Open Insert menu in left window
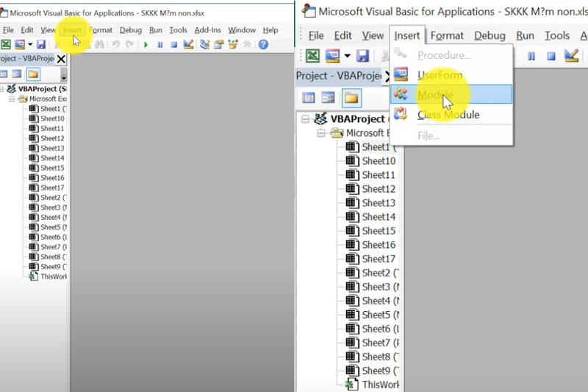Viewport: 588px width, 392px height. click(72, 30)
